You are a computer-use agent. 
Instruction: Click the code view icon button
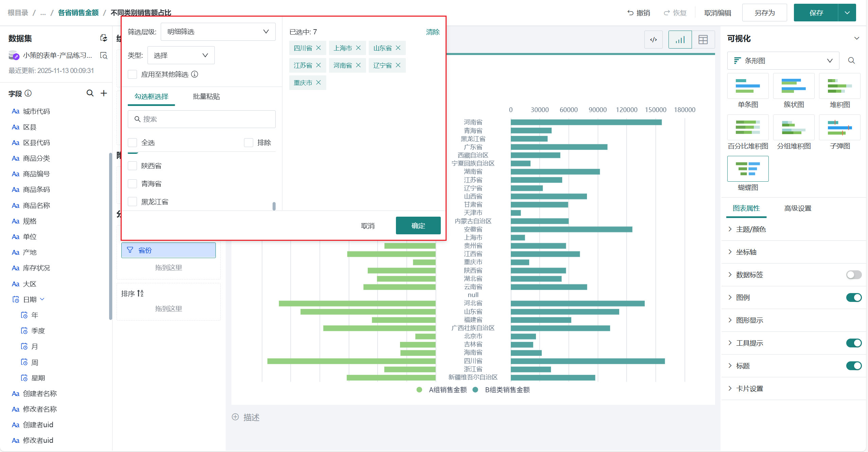[653, 40]
